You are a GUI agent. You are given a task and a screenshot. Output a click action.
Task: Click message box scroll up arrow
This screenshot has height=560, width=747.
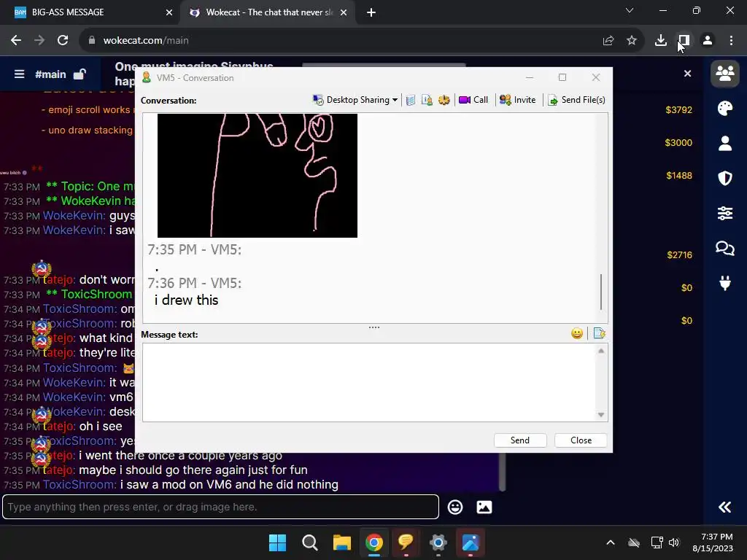pyautogui.click(x=601, y=351)
